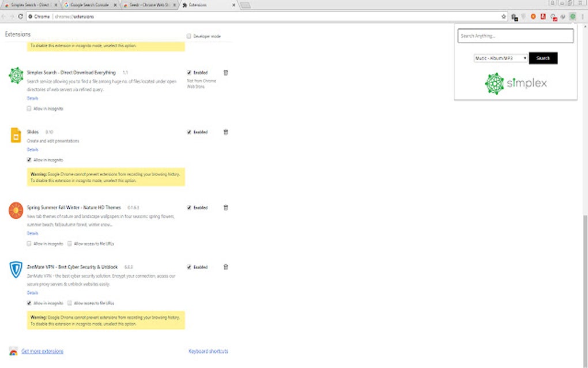Click the bookmark star in the address bar
Viewport: 588px width, 368px height.
pyautogui.click(x=503, y=17)
